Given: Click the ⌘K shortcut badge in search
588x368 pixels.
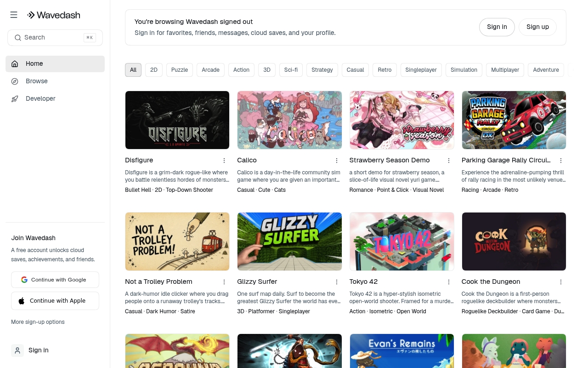Looking at the screenshot, I should point(90,38).
